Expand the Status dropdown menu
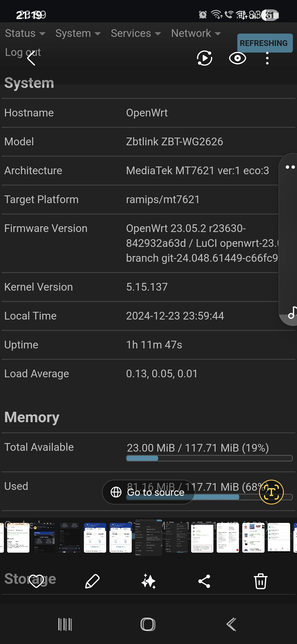Viewport: 297px width, 644px height. pyautogui.click(x=25, y=33)
